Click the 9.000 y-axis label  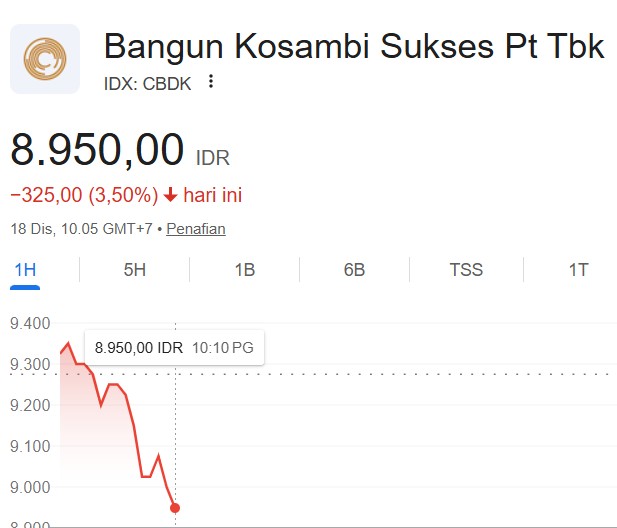coord(29,487)
